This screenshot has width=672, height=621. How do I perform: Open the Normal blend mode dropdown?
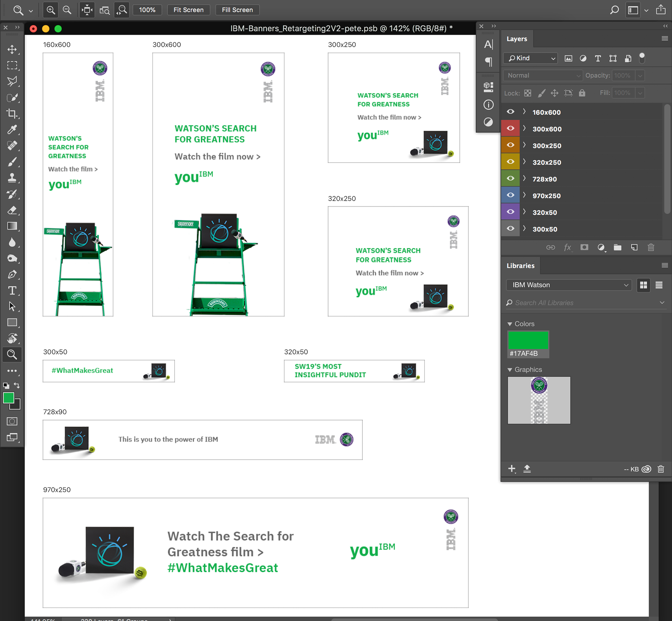click(543, 75)
